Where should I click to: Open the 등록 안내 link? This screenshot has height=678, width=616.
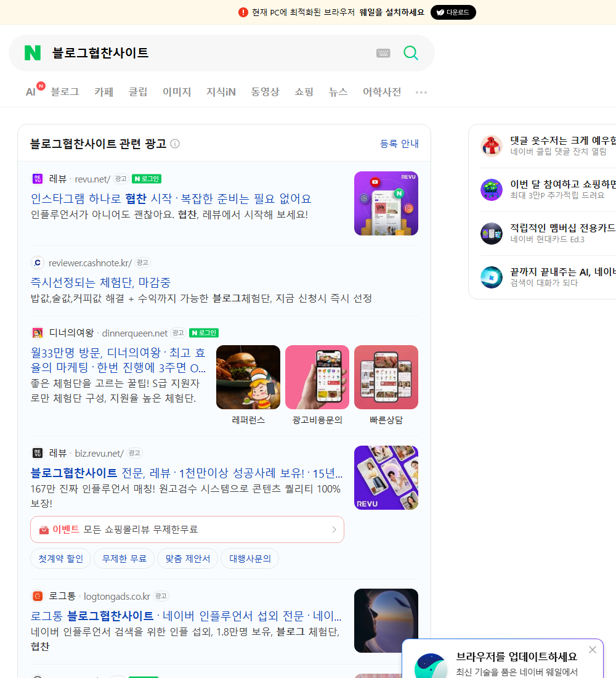pos(399,144)
